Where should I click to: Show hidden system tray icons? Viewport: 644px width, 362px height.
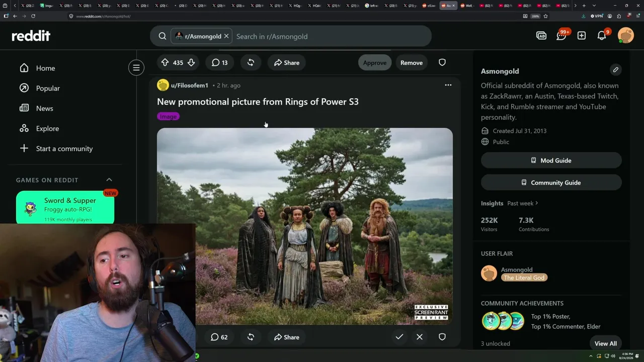point(591,356)
